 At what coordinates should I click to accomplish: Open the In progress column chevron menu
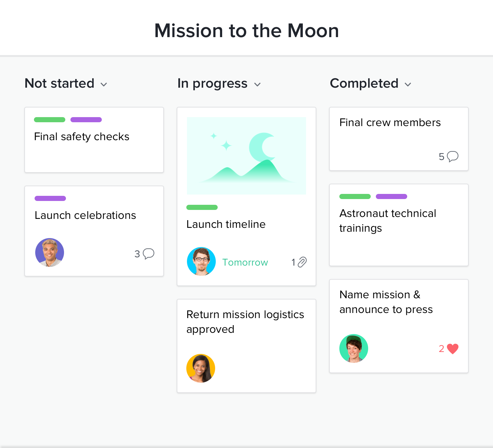(257, 84)
